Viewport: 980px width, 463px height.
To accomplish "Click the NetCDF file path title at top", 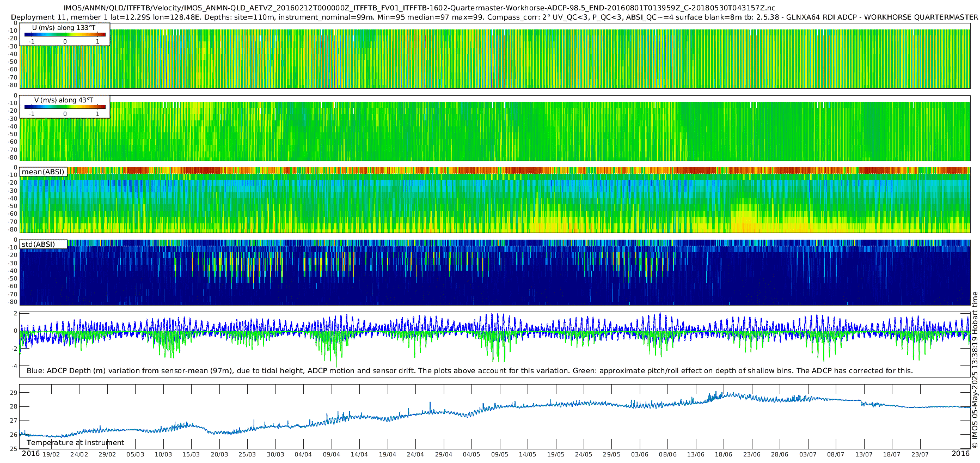I will point(419,8).
